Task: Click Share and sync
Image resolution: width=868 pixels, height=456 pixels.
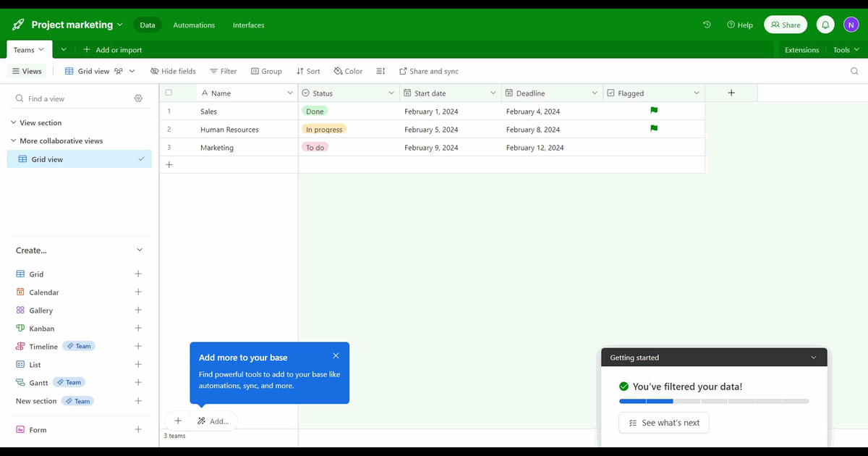Action: point(429,71)
